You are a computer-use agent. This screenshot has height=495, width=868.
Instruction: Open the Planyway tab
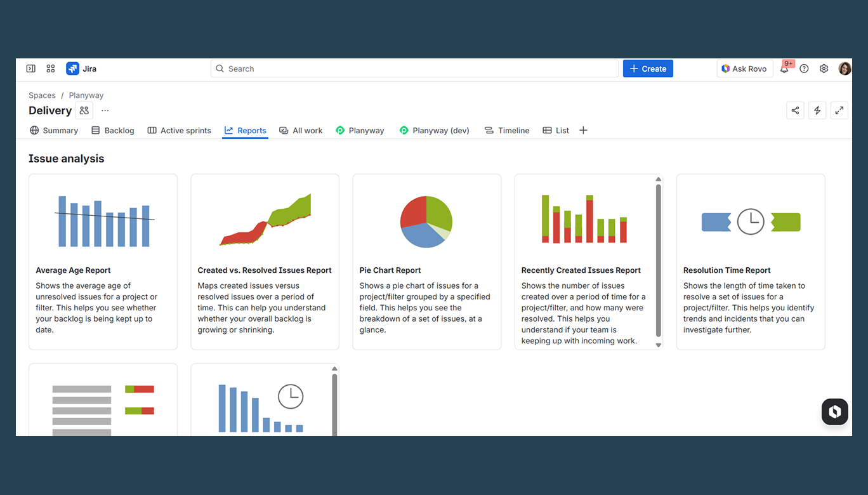360,130
